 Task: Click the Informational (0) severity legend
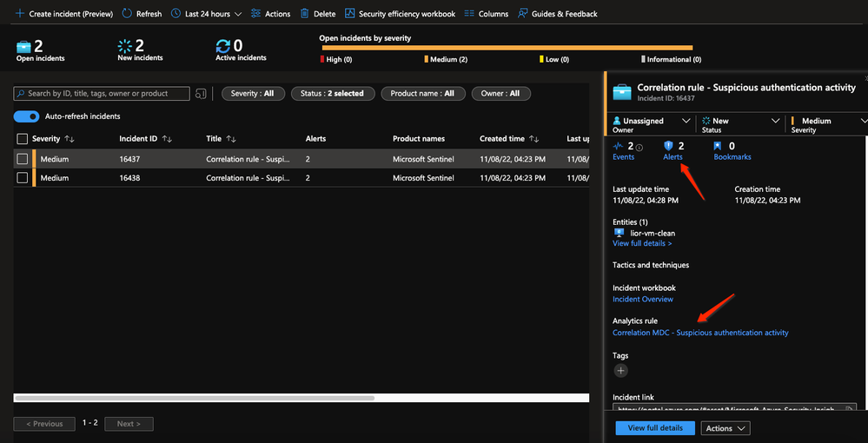(671, 60)
